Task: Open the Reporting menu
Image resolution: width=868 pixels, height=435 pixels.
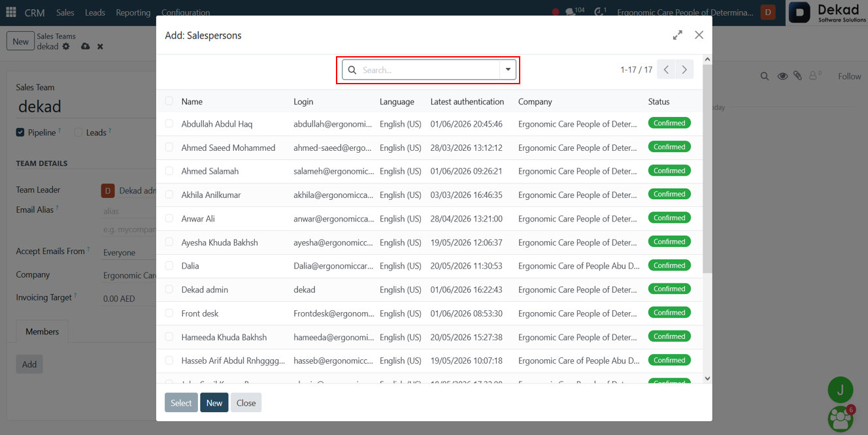Action: click(133, 12)
